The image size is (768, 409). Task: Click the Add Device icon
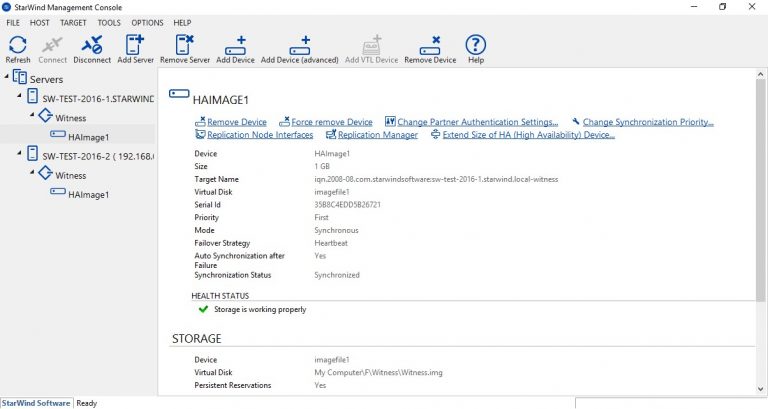235,45
